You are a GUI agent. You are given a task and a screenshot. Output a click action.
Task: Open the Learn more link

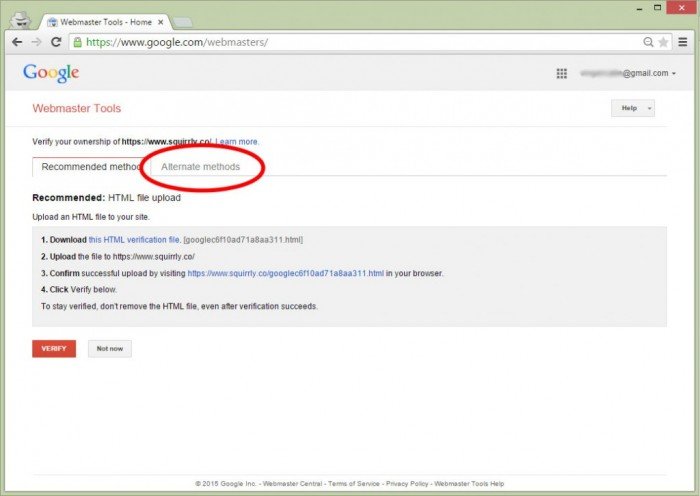[x=237, y=142]
